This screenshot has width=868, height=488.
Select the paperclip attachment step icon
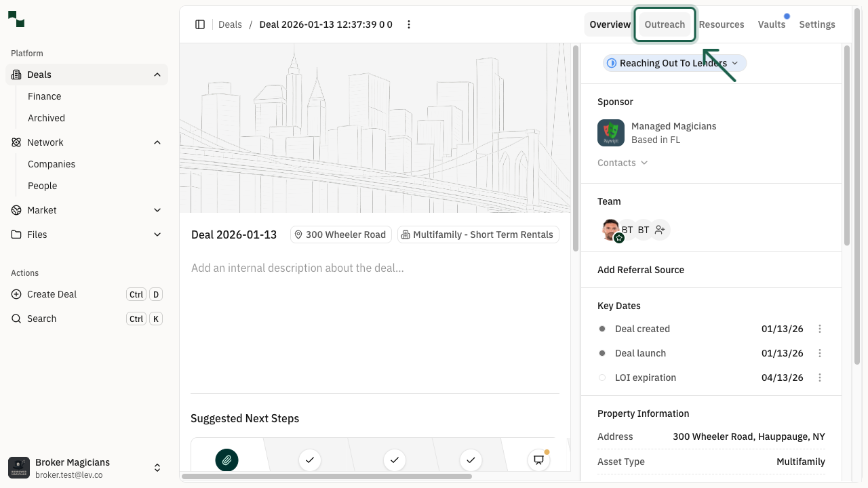[x=226, y=460]
